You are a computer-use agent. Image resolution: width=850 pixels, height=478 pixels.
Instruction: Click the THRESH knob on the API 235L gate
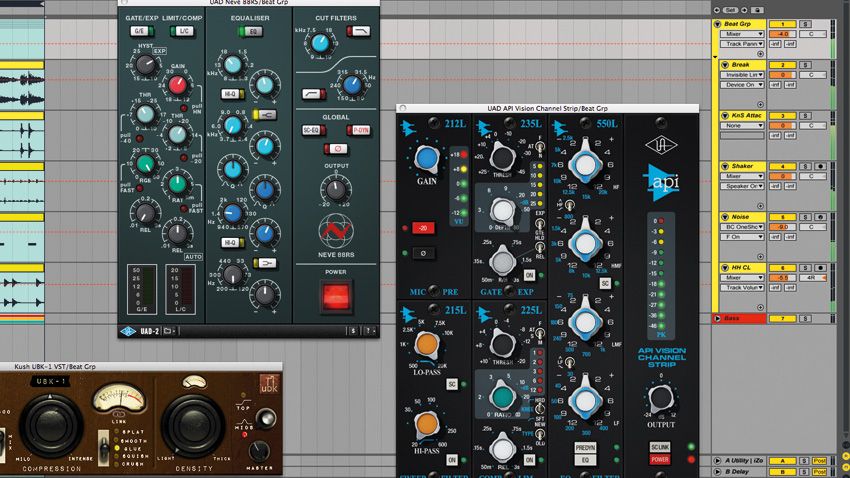pos(503,158)
